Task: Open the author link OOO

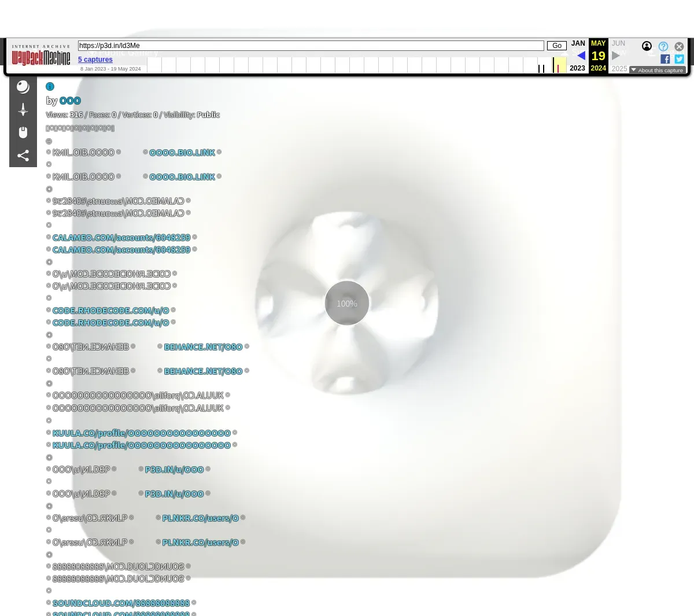Action: click(x=70, y=101)
